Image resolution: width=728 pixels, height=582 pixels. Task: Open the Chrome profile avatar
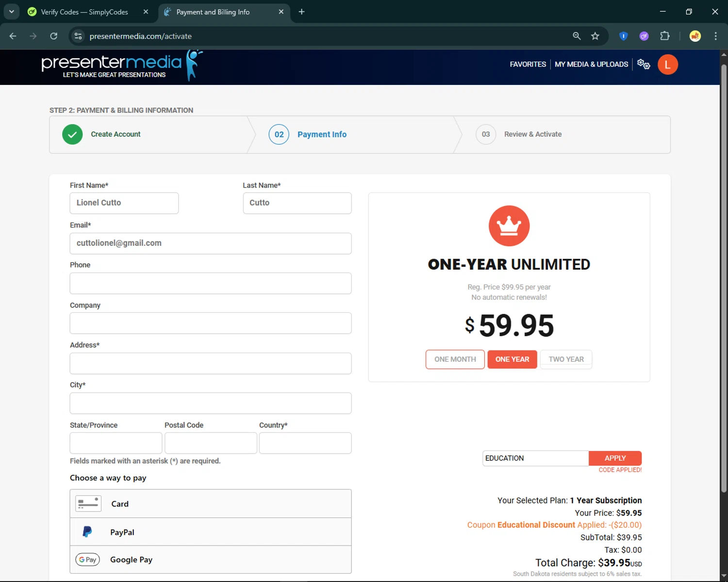(695, 36)
